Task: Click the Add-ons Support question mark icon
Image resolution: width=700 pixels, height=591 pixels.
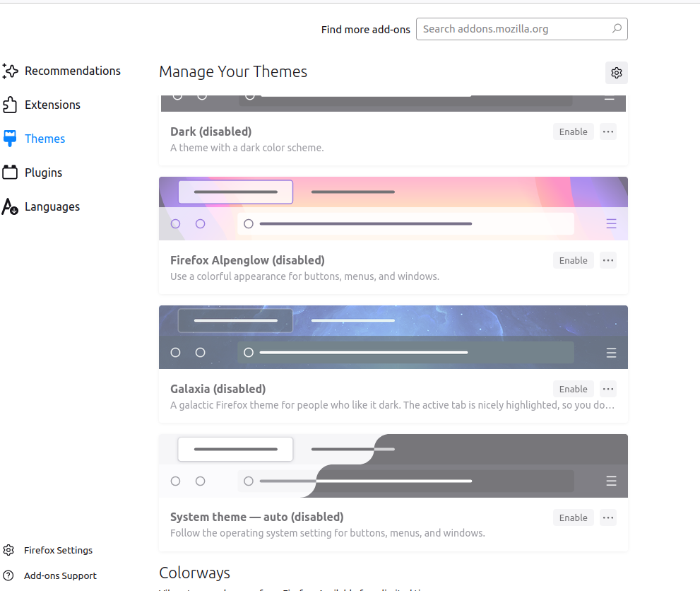Action: (x=8, y=575)
